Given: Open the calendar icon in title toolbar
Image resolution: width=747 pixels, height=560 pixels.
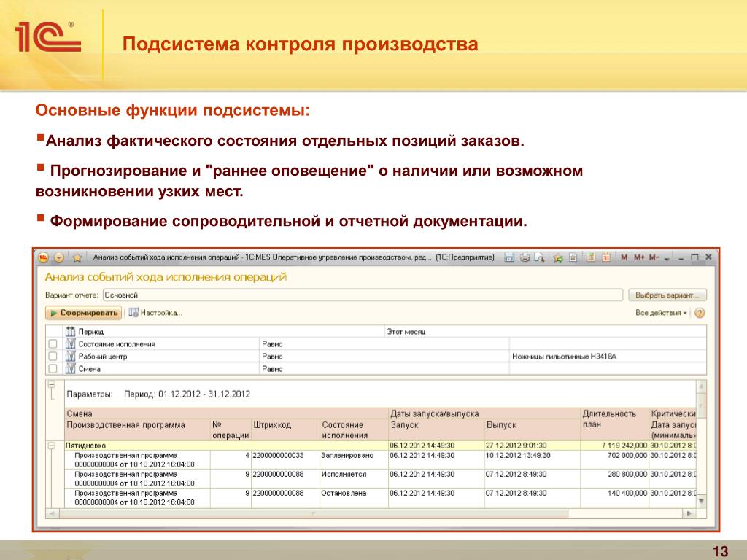Looking at the screenshot, I should coord(605,257).
